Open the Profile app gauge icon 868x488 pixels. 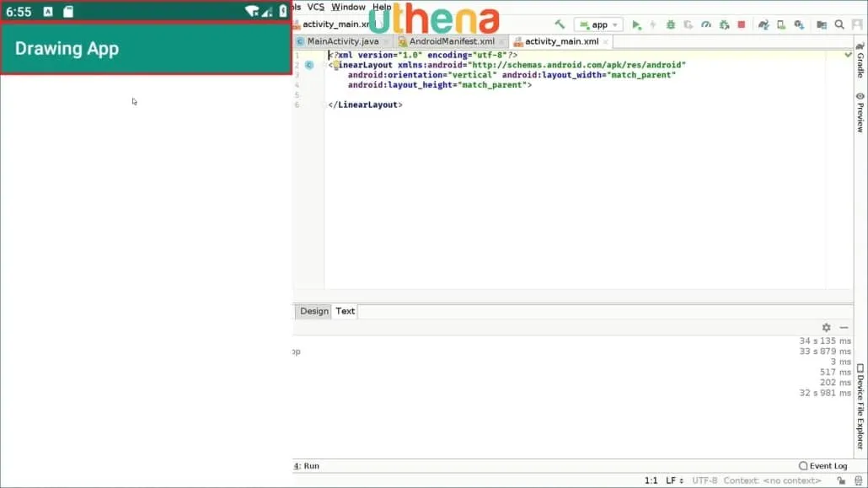706,25
